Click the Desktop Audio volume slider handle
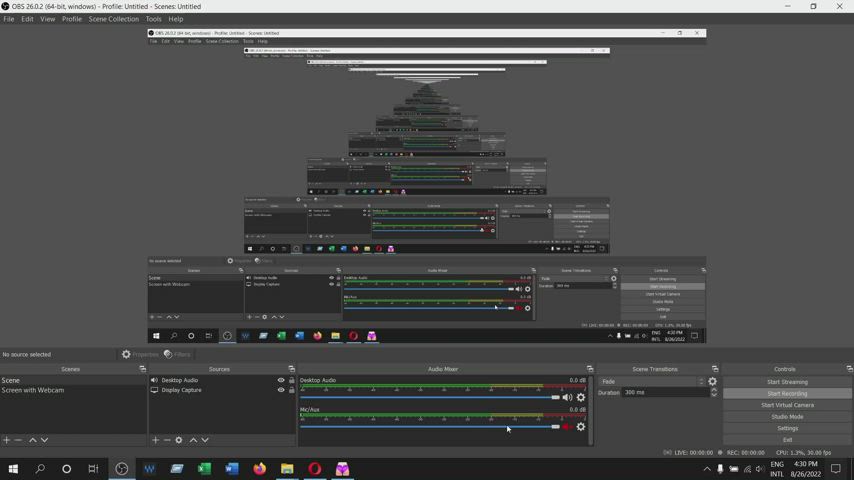Viewport: 854px width, 480px height. [555, 398]
